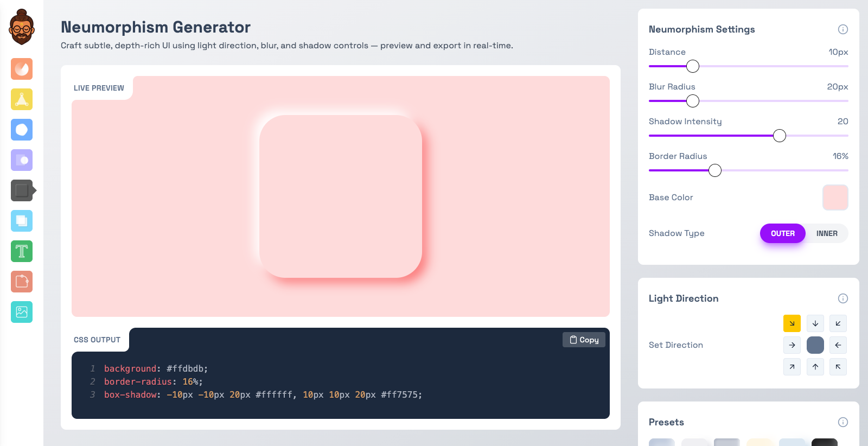868x446 pixels.
Task: Open the orange pie-shaped generator icon
Action: (x=22, y=69)
